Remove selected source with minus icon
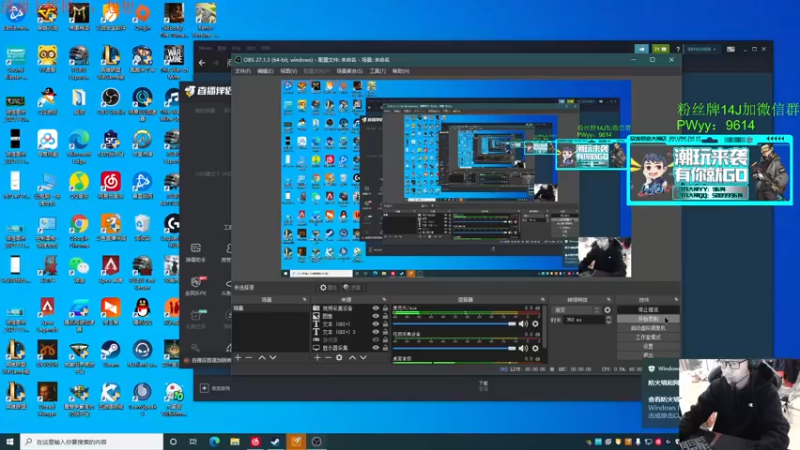The width and height of the screenshot is (800, 450). pyautogui.click(x=328, y=358)
